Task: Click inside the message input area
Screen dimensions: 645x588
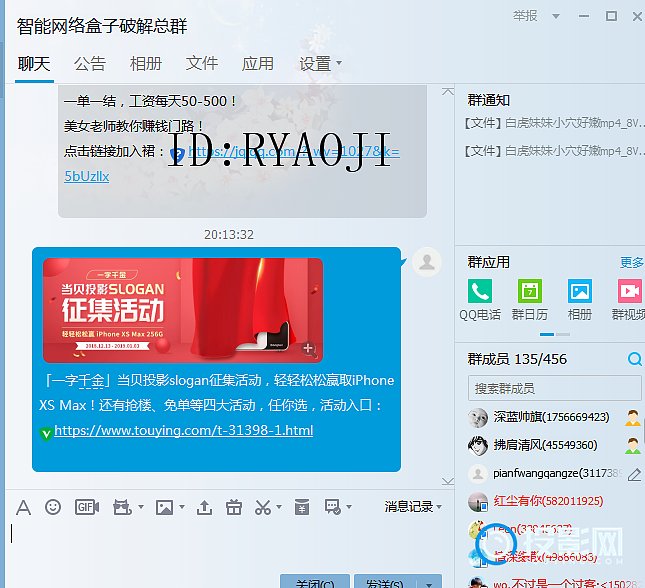Action: pos(228,547)
